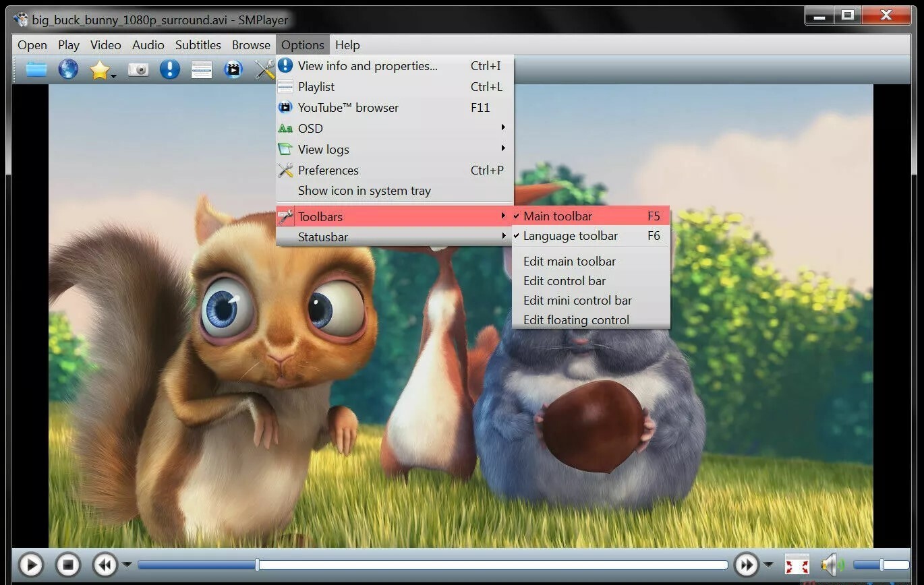924x585 pixels.
Task: Click the SMPlayer icon in title bar
Action: (x=21, y=19)
